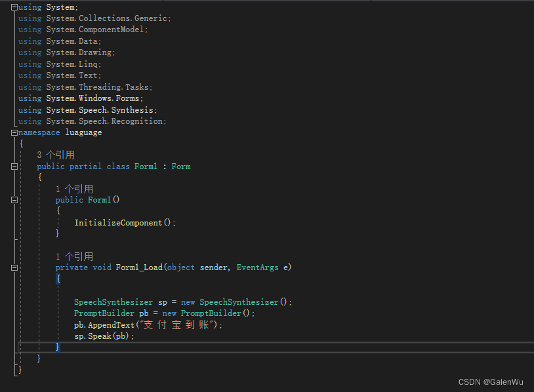Click the 'pb' variable in the PromptBuilder declaration
The width and height of the screenshot is (534, 392).
[x=144, y=313]
